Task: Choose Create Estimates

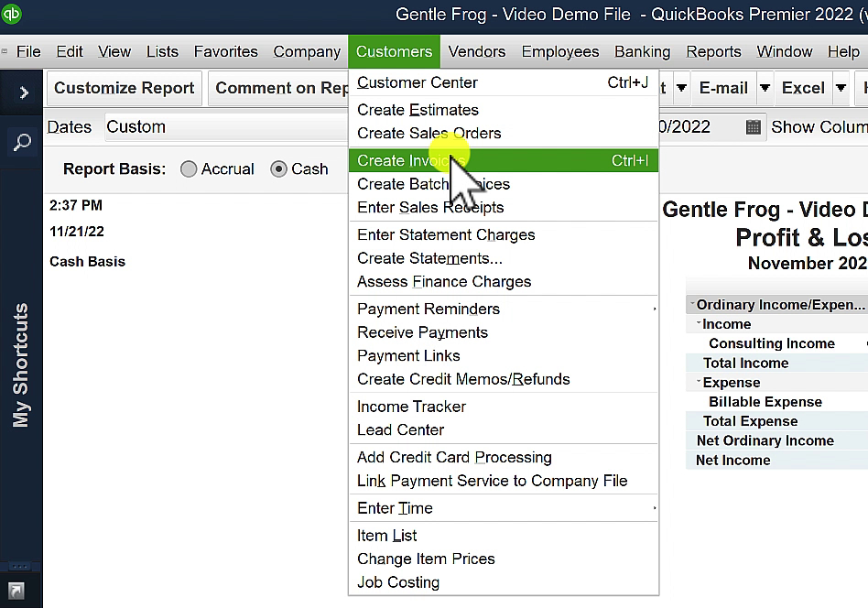Action: 504,110
